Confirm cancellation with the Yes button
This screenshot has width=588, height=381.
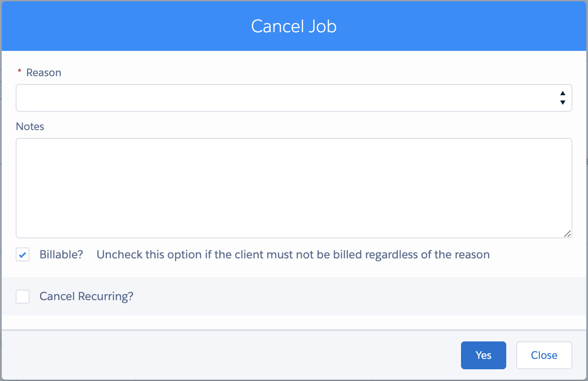[483, 355]
